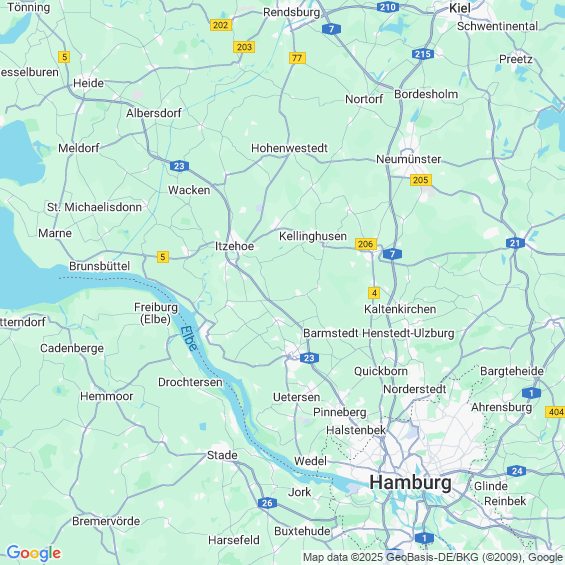This screenshot has height=565, width=565.
Task: Click the A23 highway shield near Wacken
Action: (179, 166)
